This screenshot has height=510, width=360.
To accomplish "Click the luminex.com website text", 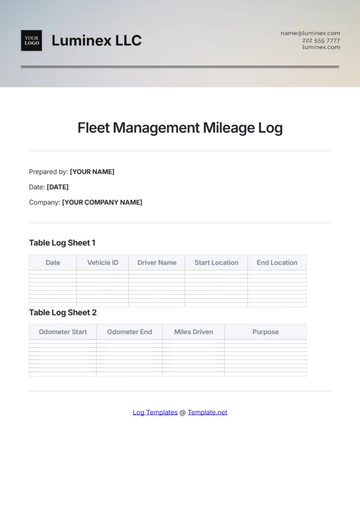I will click(x=321, y=47).
